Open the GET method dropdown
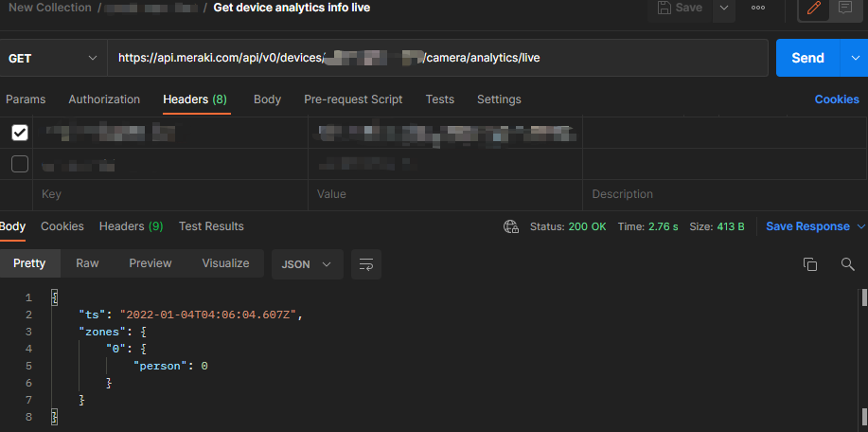 53,58
